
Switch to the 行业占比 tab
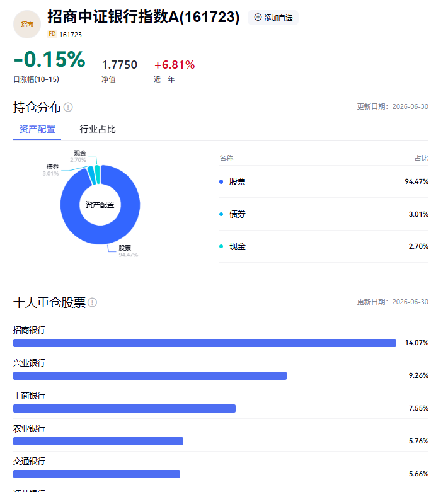[98, 129]
